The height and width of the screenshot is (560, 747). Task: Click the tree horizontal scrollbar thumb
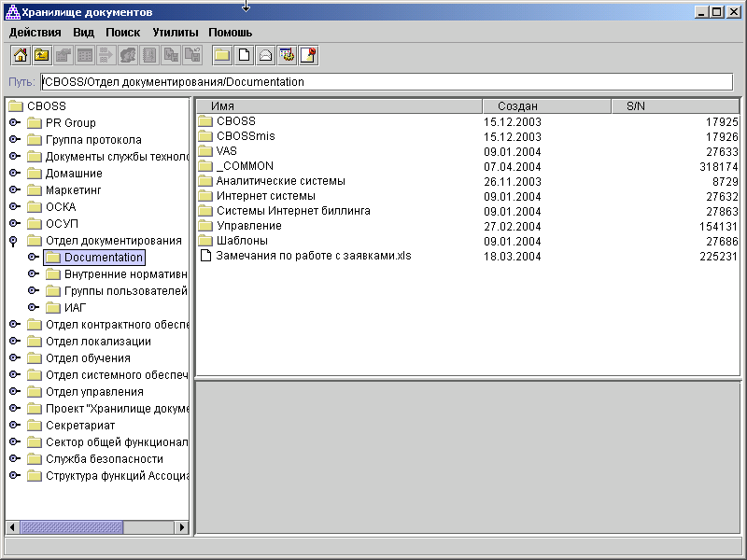(x=72, y=527)
